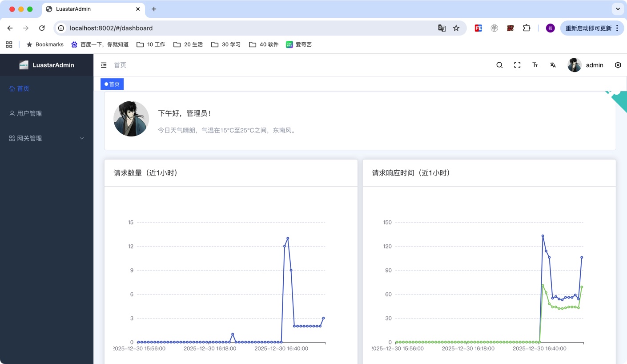The height and width of the screenshot is (364, 627).
Task: Expand the 网关管理 sidebar menu
Action: (47, 138)
